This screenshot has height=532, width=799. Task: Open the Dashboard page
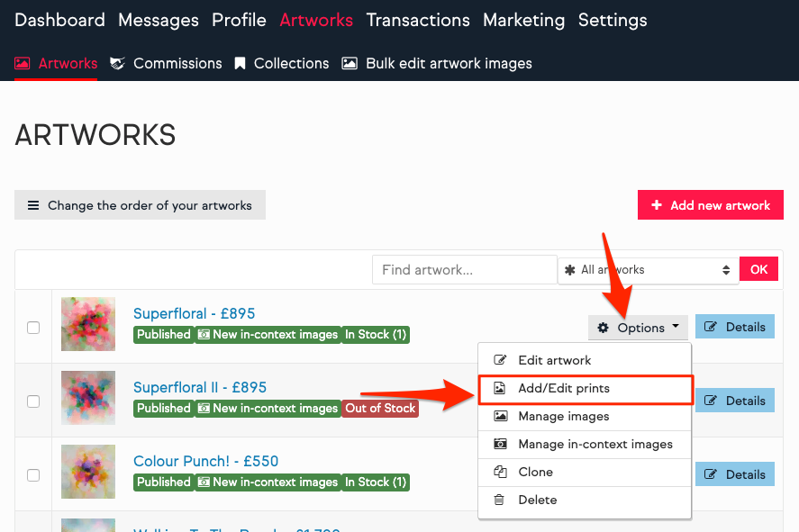pos(59,20)
